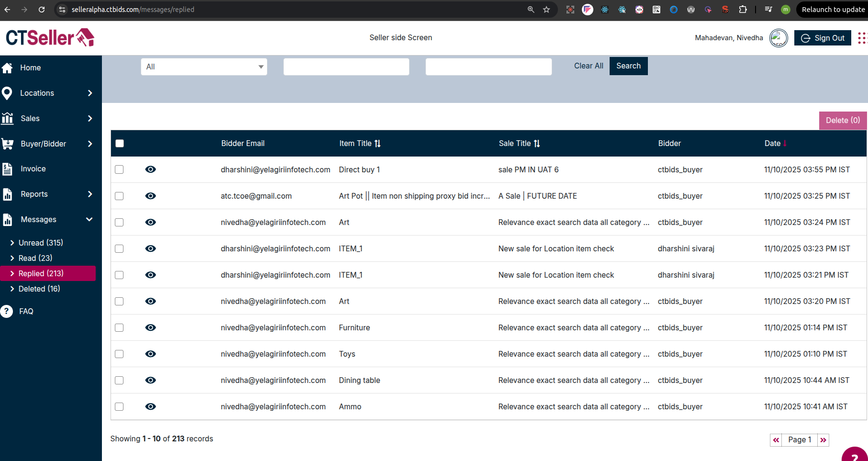
Task: Check the Direct buy 1 row checkbox
Action: pos(120,169)
